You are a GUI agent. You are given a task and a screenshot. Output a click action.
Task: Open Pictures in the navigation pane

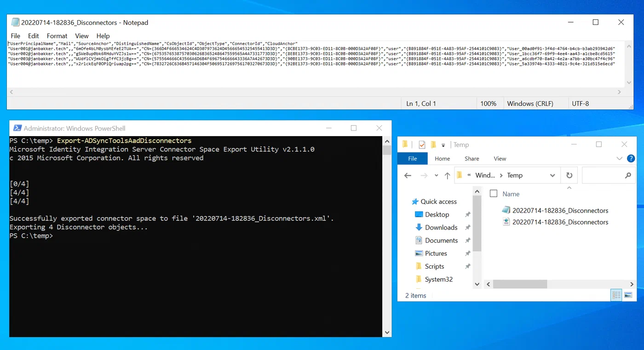[431, 253]
